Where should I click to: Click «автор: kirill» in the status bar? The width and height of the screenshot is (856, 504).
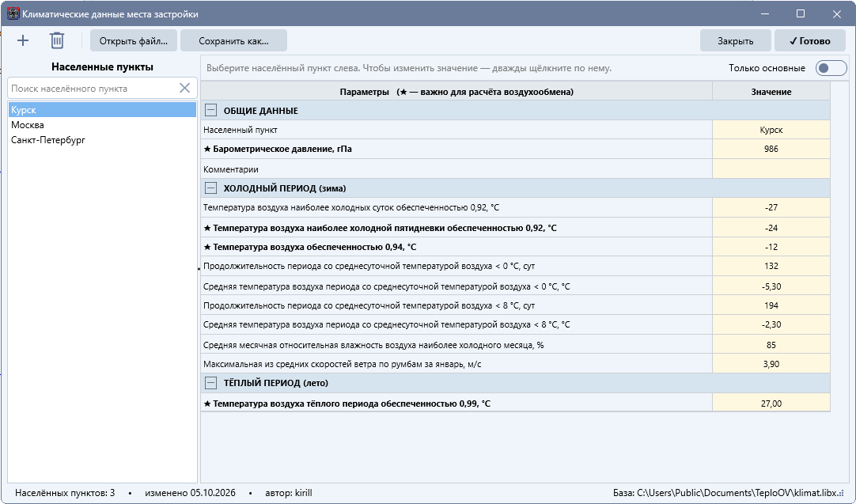(289, 493)
